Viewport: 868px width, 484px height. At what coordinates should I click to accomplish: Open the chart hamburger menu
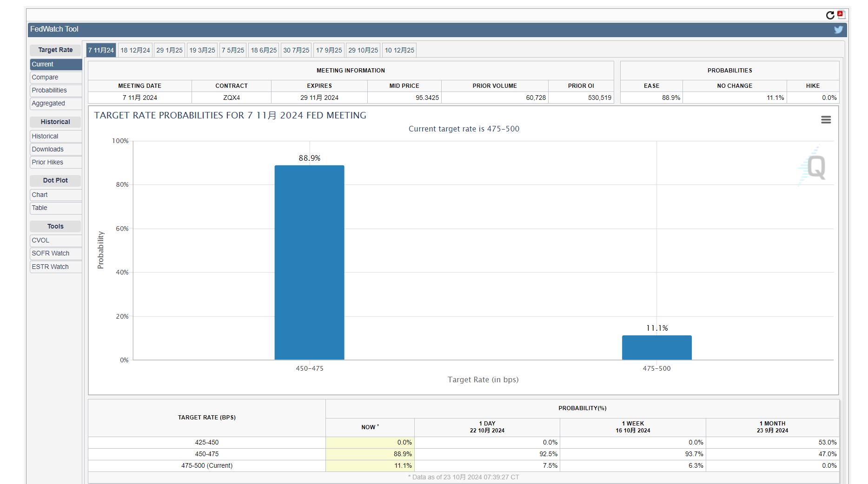click(826, 120)
